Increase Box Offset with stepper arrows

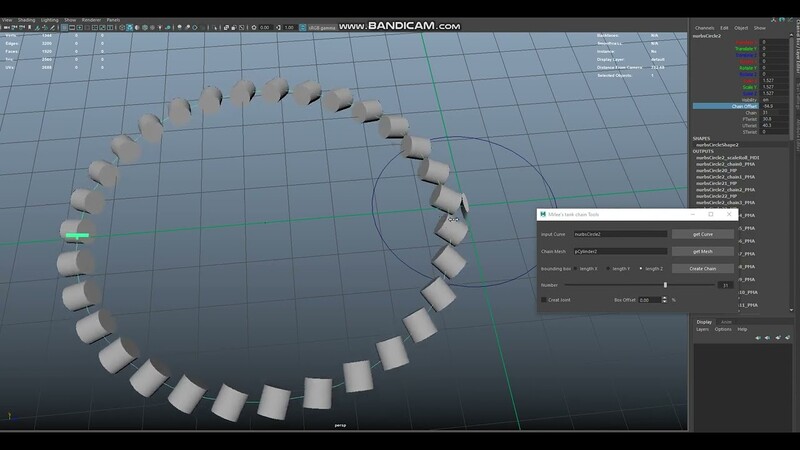point(665,297)
